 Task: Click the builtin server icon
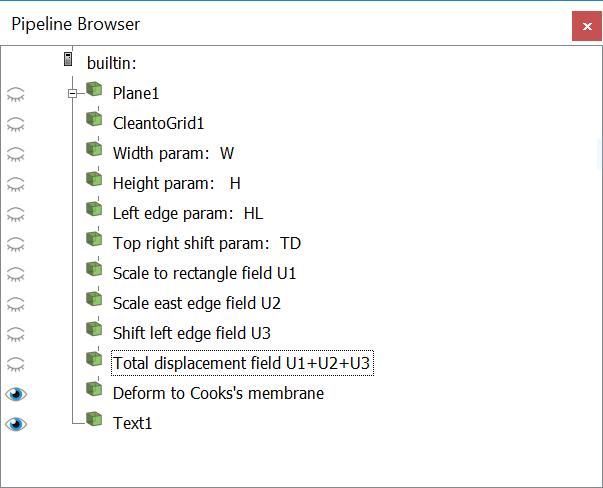(x=68, y=60)
